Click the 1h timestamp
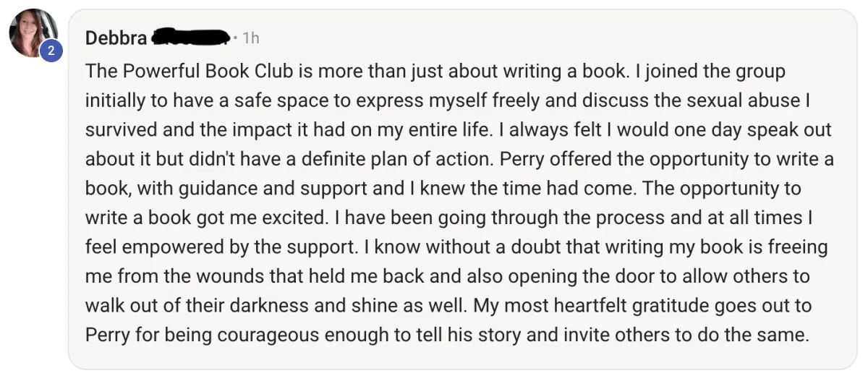Screen dimensions: 868x381 (x=250, y=38)
